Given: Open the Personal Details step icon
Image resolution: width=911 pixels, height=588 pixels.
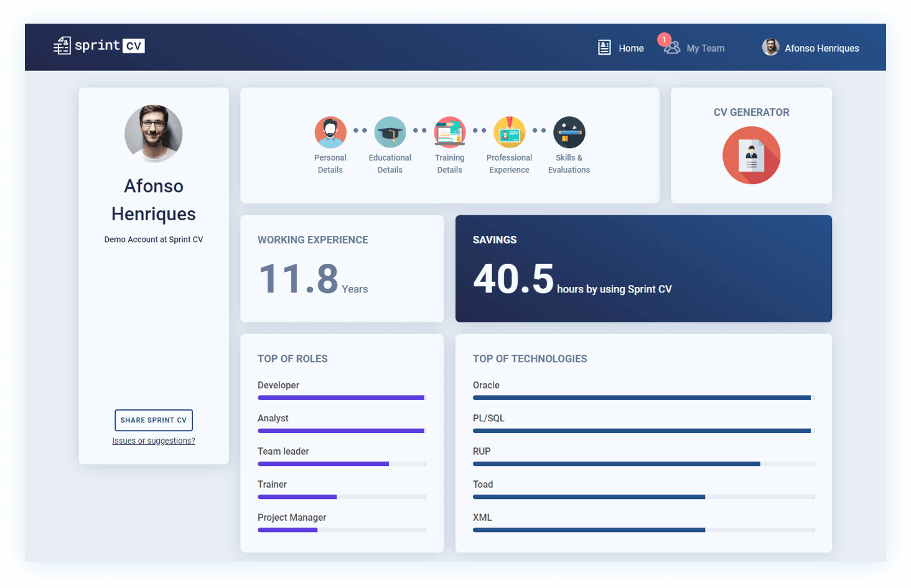Looking at the screenshot, I should tap(330, 133).
